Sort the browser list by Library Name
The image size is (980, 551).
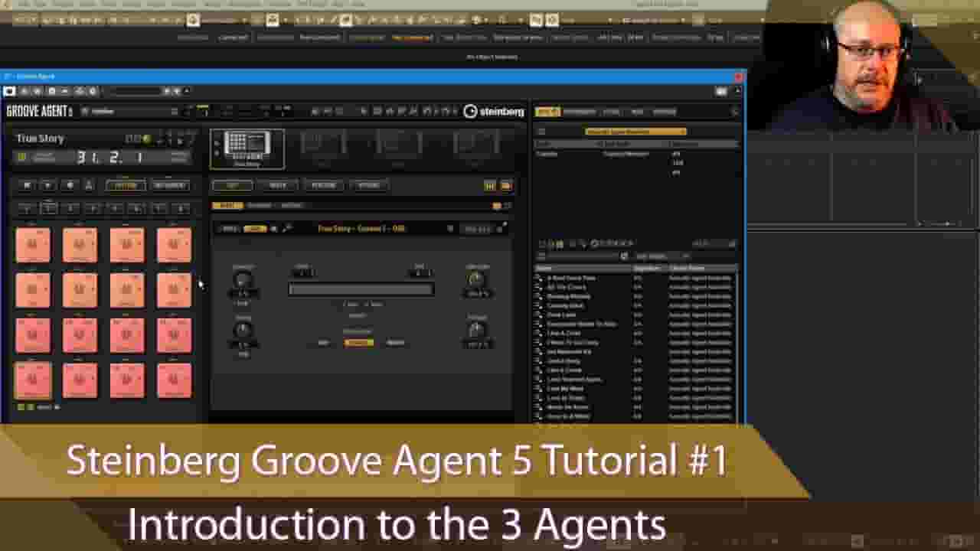[702, 269]
